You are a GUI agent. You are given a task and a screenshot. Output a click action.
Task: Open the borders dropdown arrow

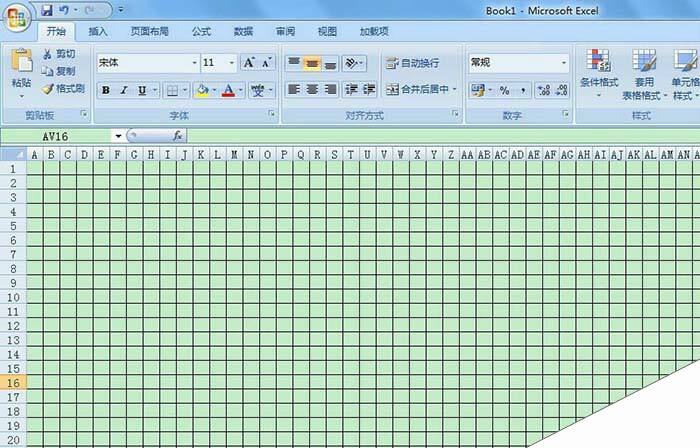(x=185, y=91)
